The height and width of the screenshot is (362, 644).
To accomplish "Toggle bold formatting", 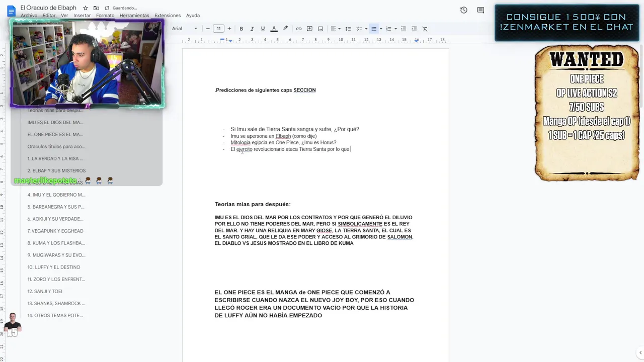I will coord(241,29).
